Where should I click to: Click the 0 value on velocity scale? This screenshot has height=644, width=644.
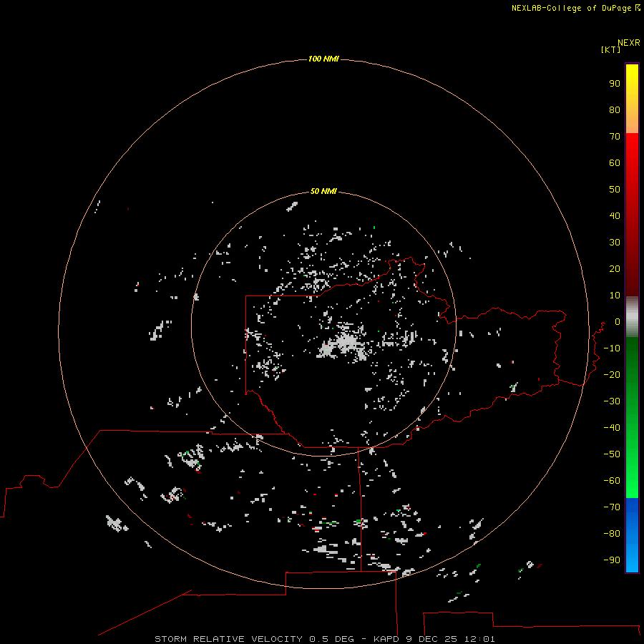tap(618, 321)
